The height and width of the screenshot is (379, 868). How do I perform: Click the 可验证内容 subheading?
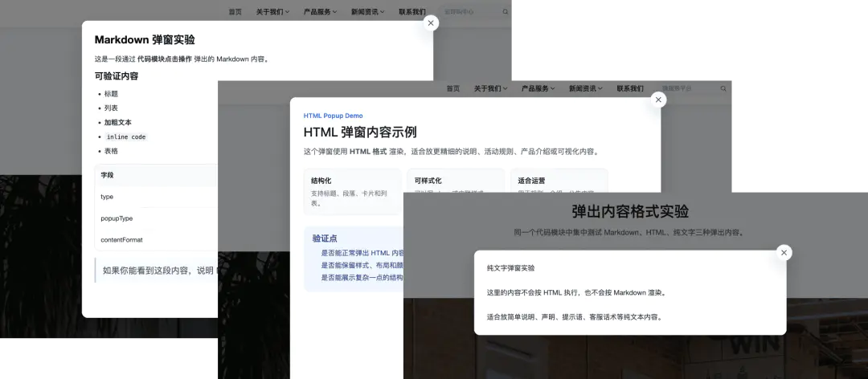117,76
